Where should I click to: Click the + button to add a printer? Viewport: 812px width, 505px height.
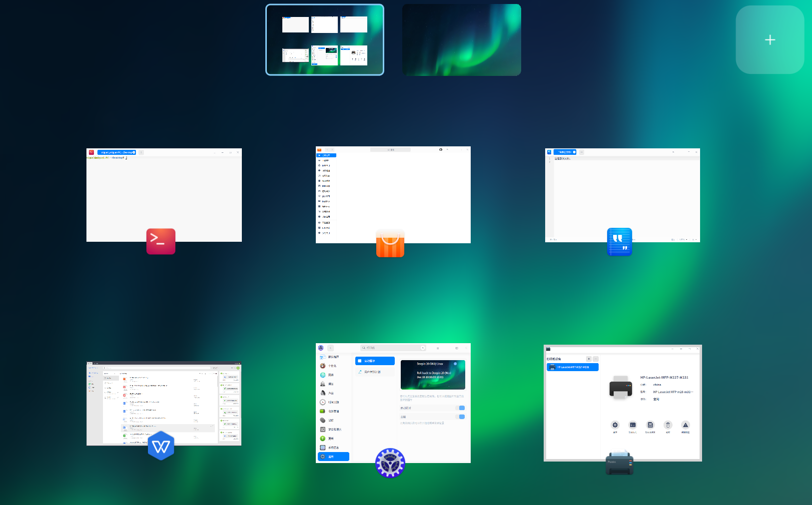click(x=589, y=359)
